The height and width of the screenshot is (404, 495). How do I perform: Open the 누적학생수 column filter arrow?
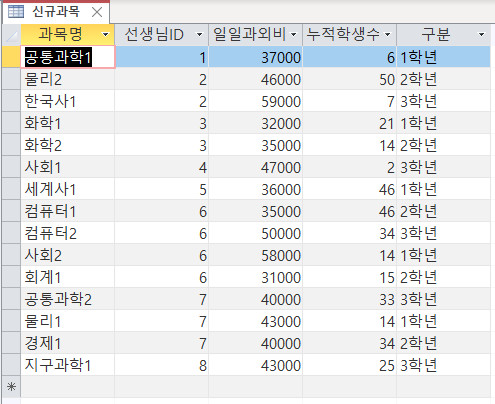(388, 34)
